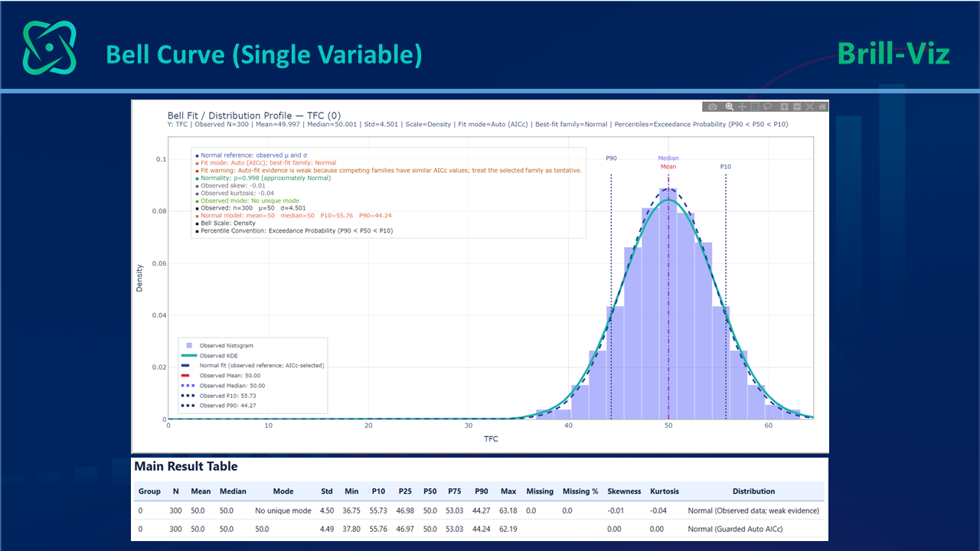Viewport: 980px width, 551px height.
Task: Click the Median annotation label above the peak
Action: click(x=668, y=158)
